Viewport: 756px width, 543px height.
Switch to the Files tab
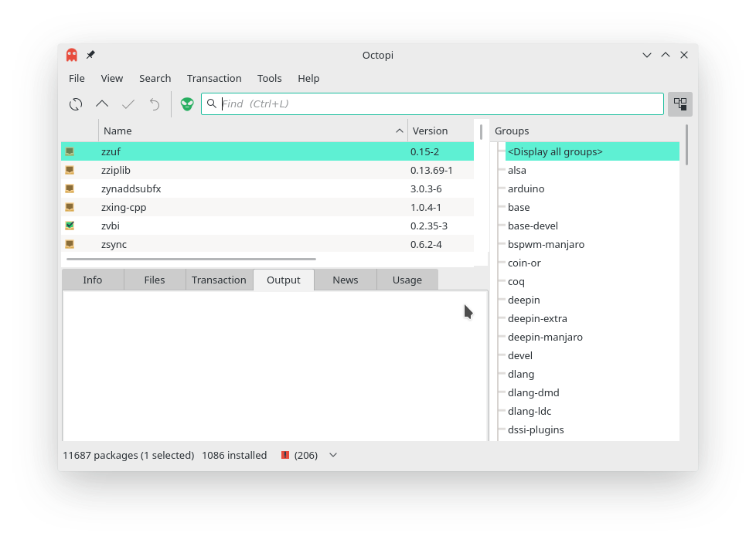(155, 280)
